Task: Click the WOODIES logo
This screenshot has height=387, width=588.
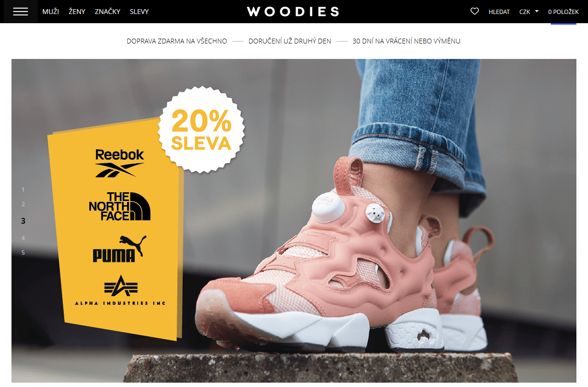Action: click(x=293, y=12)
